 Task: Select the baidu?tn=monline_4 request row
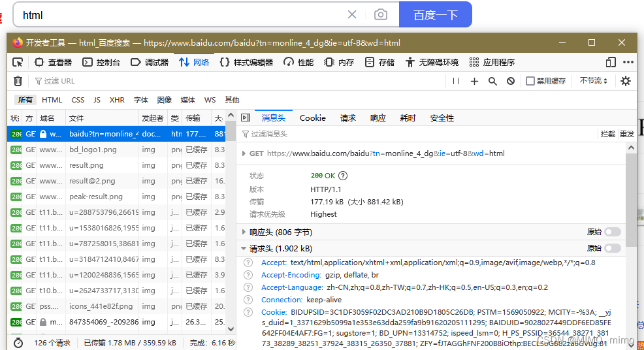click(116, 134)
